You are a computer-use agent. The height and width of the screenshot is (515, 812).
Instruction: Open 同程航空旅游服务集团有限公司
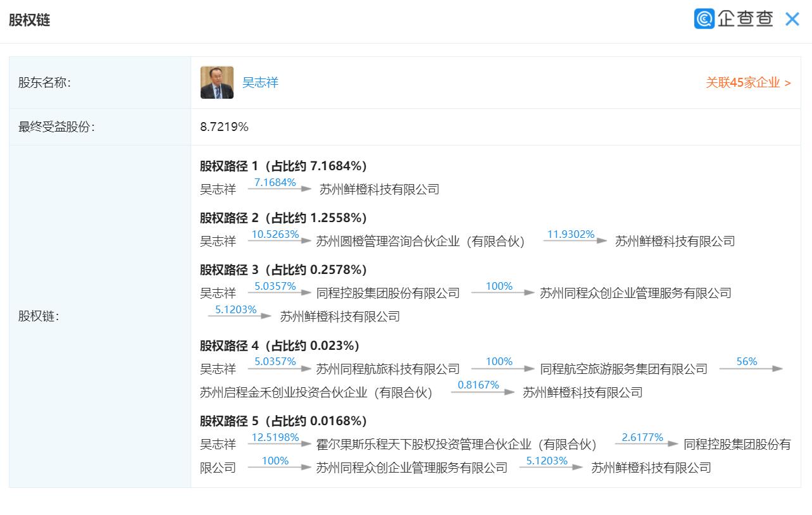point(623,369)
